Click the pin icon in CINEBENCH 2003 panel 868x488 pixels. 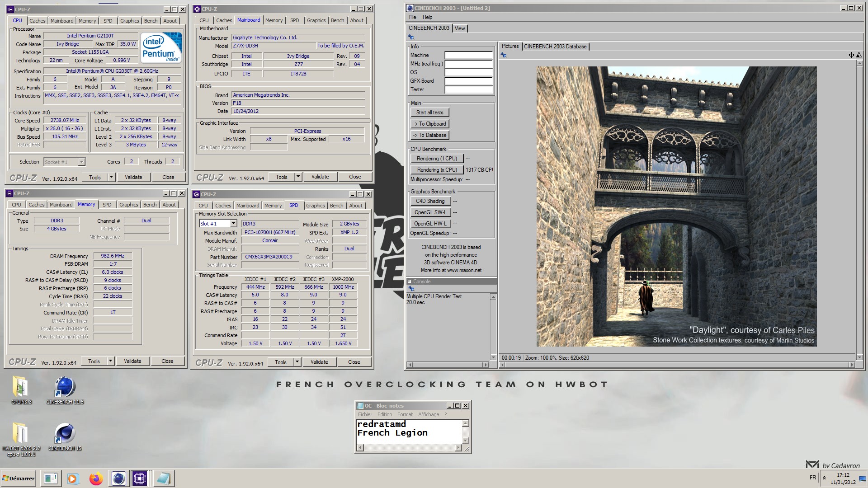[411, 37]
